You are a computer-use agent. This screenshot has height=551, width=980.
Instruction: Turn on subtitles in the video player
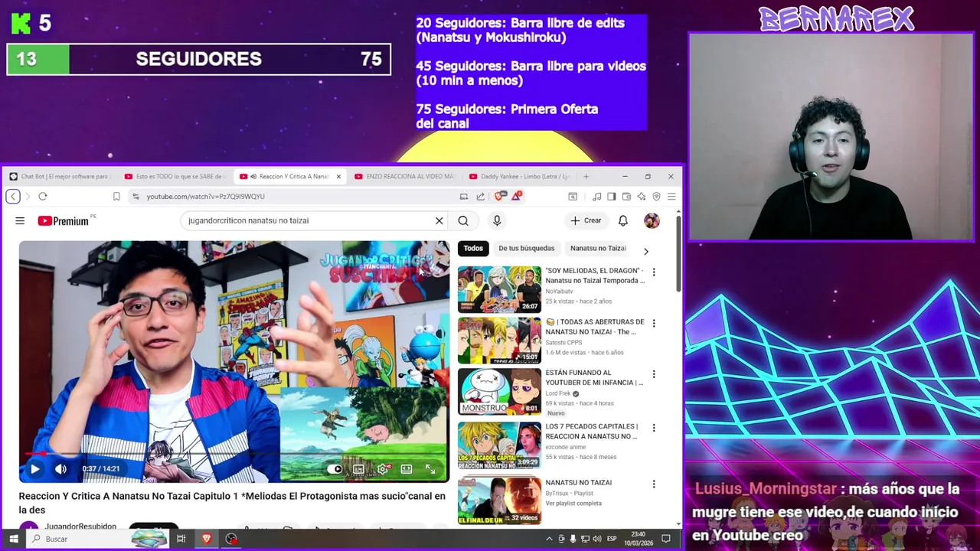coord(358,469)
